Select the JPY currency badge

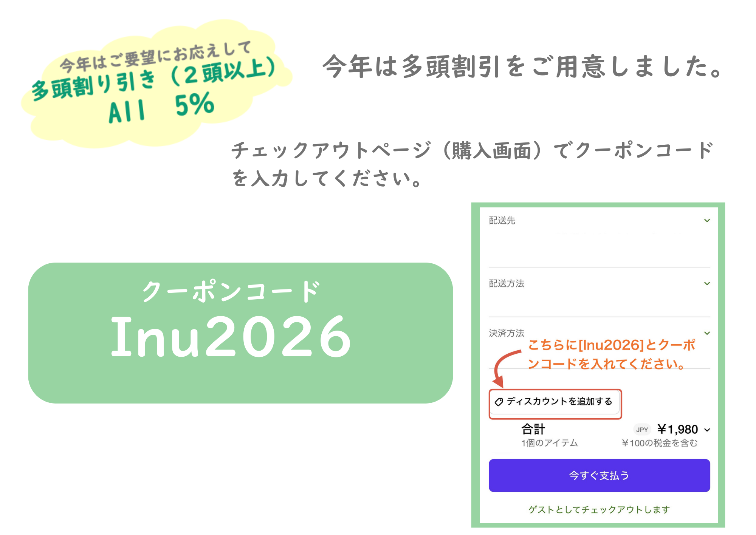pos(642,430)
